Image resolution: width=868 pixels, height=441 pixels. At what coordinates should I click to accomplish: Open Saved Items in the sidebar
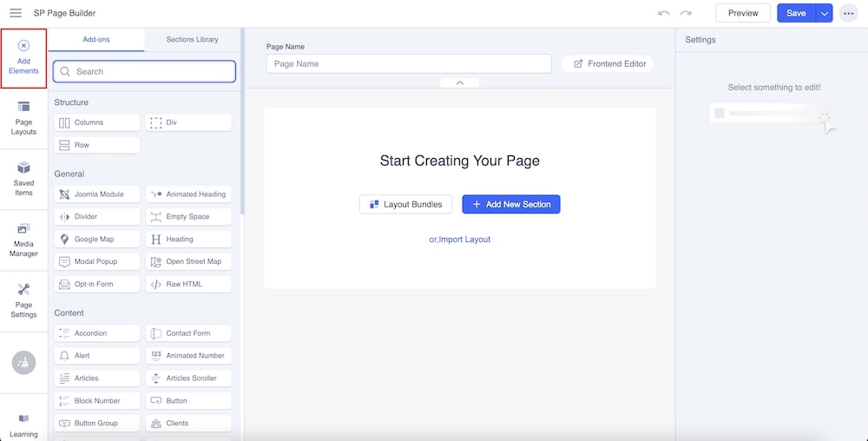pos(23,178)
